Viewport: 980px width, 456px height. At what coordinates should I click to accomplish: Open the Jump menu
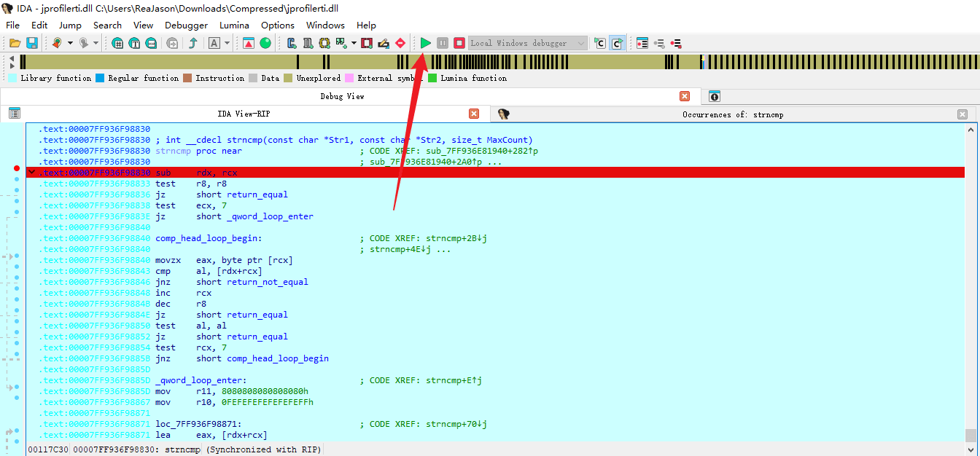tap(70, 25)
